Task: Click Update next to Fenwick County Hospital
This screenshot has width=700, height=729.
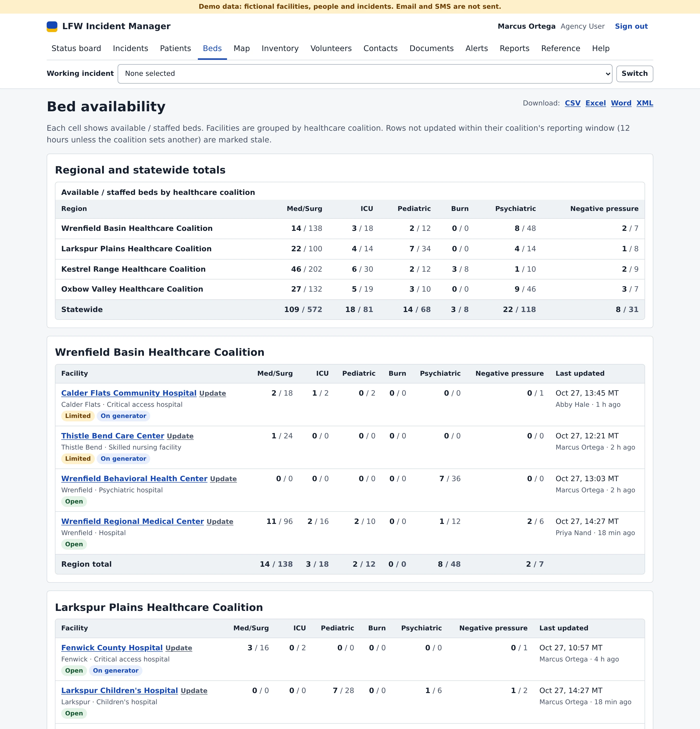Action: tap(179, 648)
